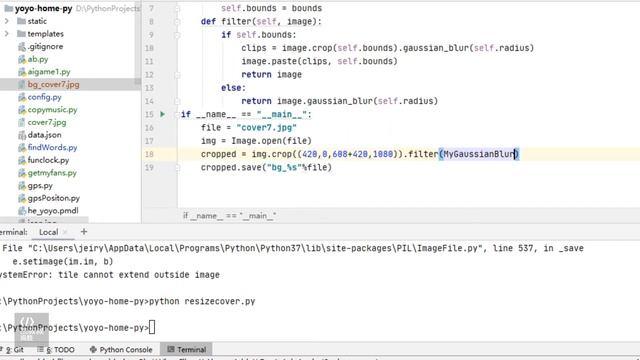The image size is (640, 360).
Task: Close the Local terminal tab
Action: (65, 232)
